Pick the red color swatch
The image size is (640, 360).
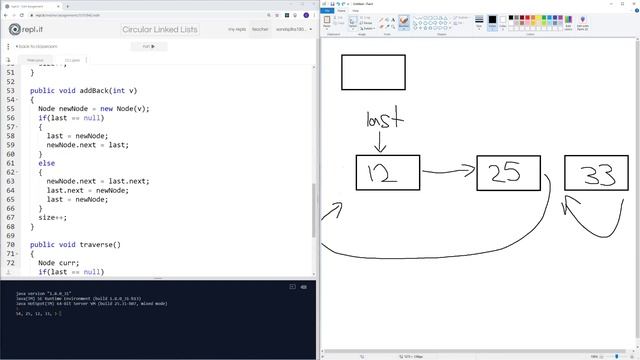[x=527, y=18]
